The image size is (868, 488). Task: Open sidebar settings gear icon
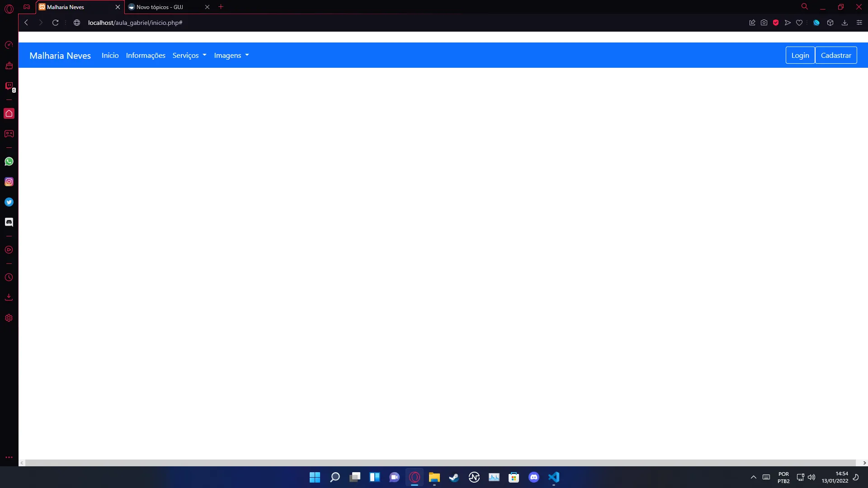9,318
